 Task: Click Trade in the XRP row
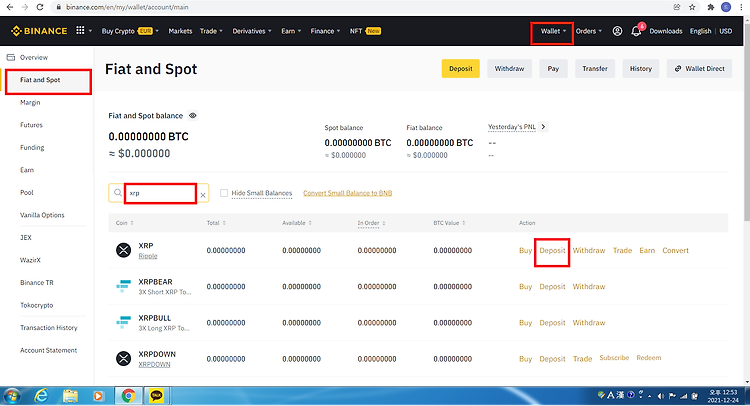tap(623, 250)
